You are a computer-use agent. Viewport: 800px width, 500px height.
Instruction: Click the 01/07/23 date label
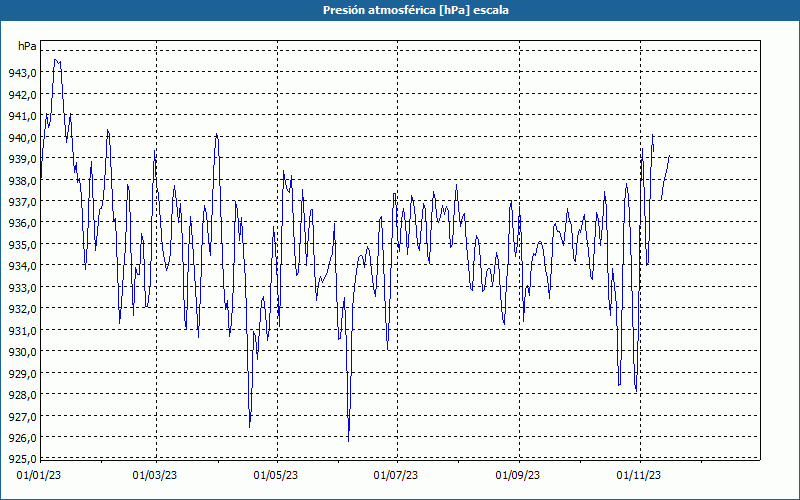[x=396, y=476]
